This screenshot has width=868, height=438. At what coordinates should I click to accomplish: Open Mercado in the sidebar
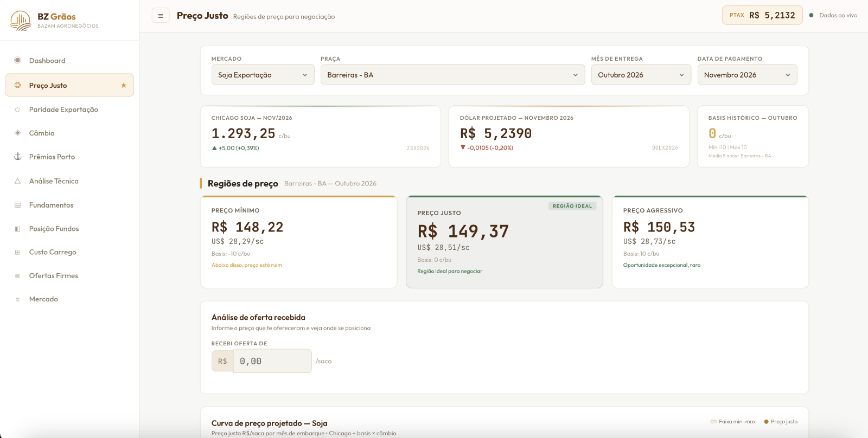(x=69, y=299)
